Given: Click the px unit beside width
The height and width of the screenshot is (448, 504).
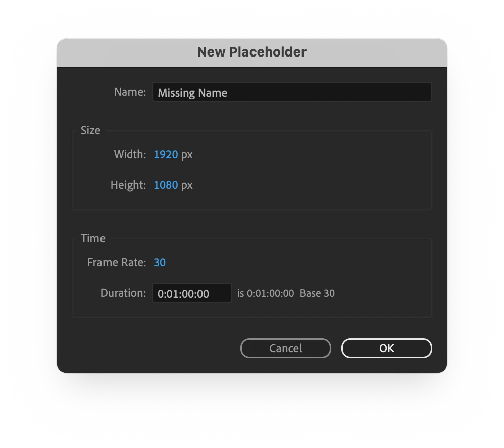Looking at the screenshot, I should point(187,155).
